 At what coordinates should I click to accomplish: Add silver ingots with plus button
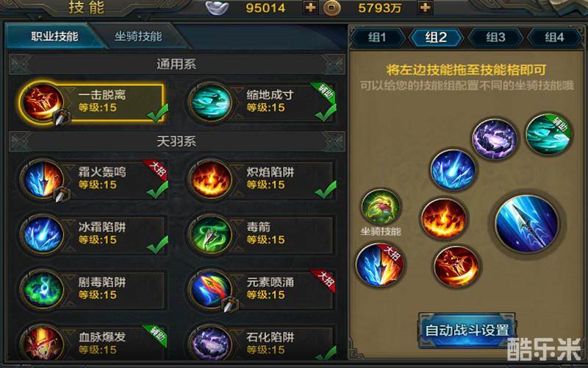point(310,7)
